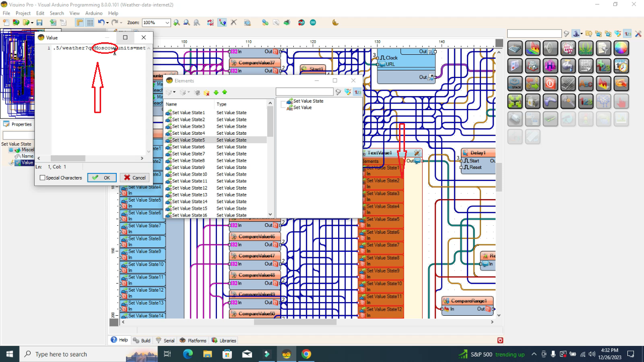Open the Search menu

coord(57,13)
